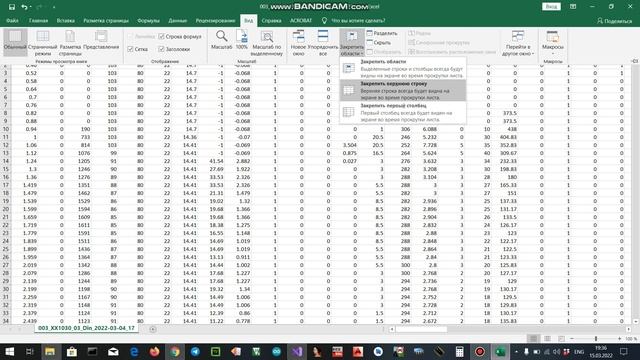The height and width of the screenshot is (360, 640).
Task: Select sheet tab 003_XX1030_03_Din_2022-03-04_17
Action: [86, 328]
